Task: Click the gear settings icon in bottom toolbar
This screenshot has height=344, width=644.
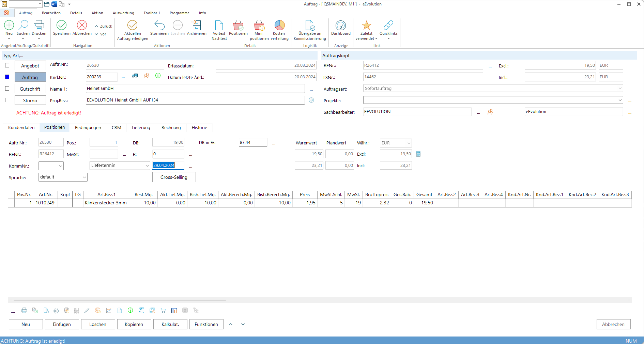Action: point(56,311)
